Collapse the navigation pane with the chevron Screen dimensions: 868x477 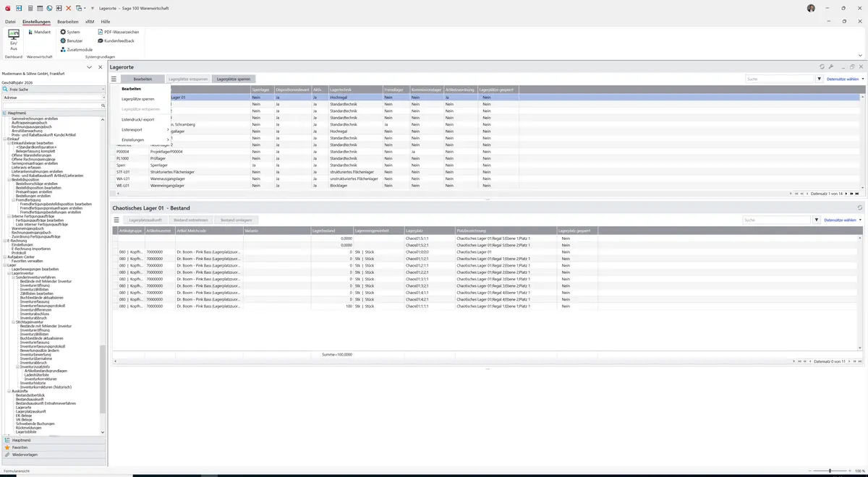(90, 67)
